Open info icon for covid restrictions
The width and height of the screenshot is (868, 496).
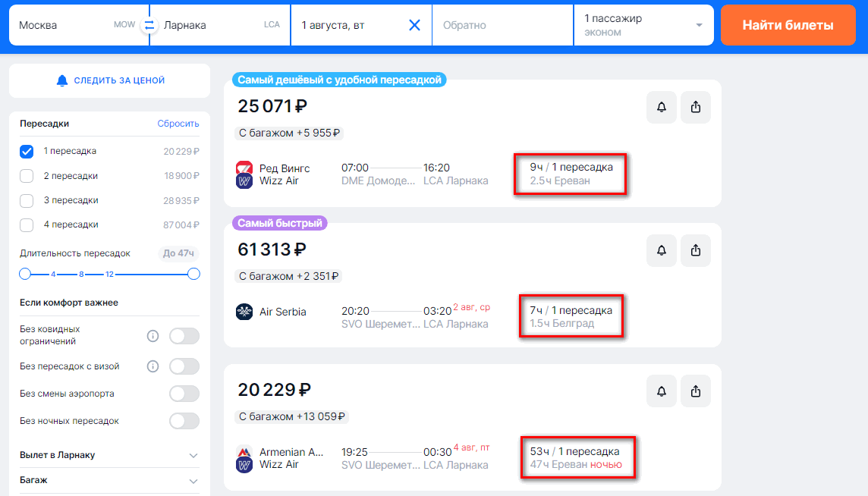point(153,336)
